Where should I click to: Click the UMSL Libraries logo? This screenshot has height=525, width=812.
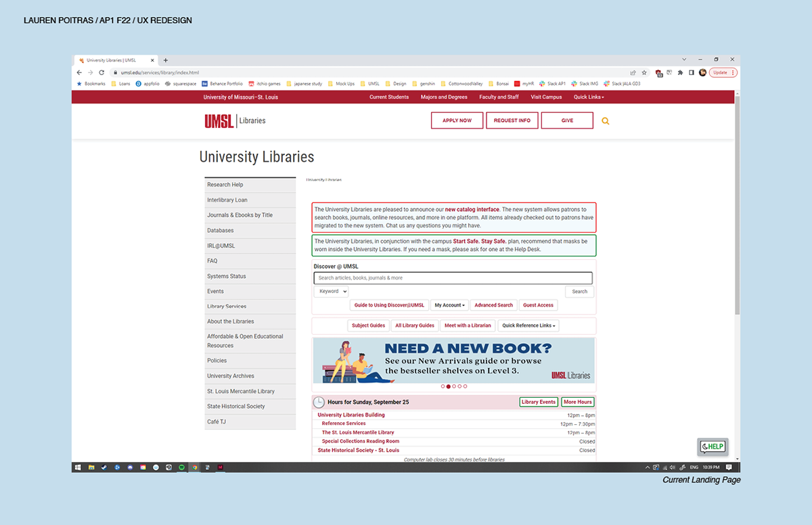click(x=235, y=121)
